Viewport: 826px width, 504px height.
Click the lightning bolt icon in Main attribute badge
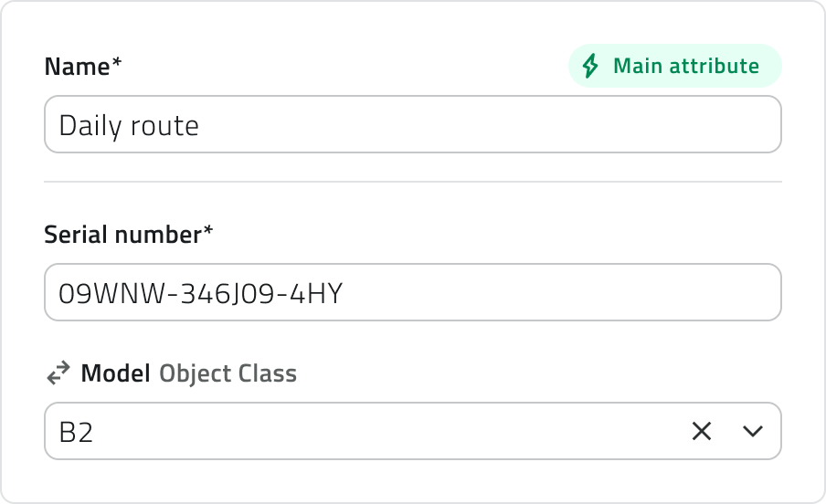pyautogui.click(x=591, y=67)
